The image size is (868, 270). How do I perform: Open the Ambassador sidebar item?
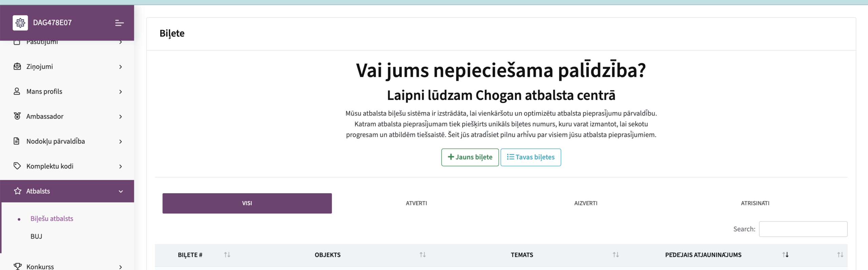tap(67, 116)
